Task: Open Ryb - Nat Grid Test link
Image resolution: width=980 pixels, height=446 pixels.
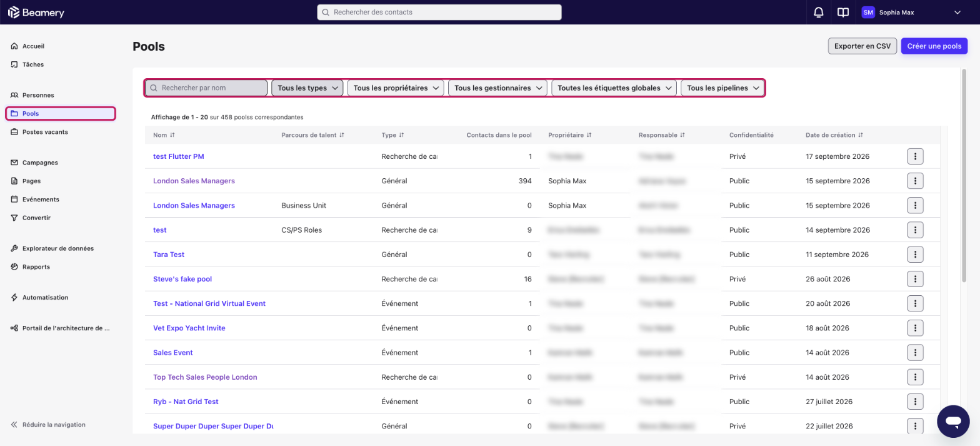Action: coord(186,402)
